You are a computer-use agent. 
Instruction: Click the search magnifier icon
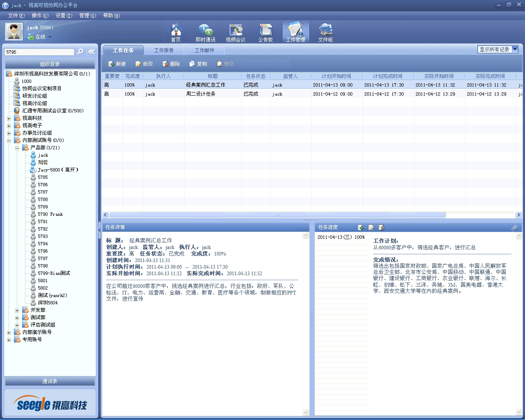click(x=80, y=52)
